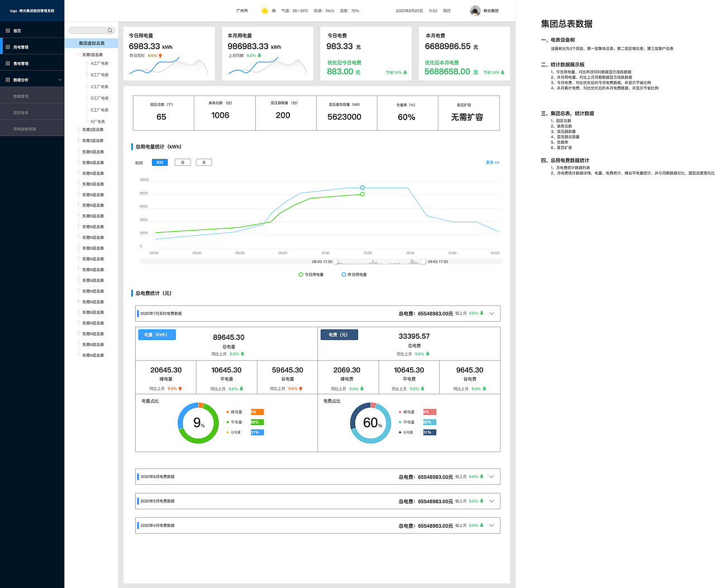Image resolution: width=715 pixels, height=588 pixels.
Task: Switch to the 实时 time tab
Action: (160, 162)
